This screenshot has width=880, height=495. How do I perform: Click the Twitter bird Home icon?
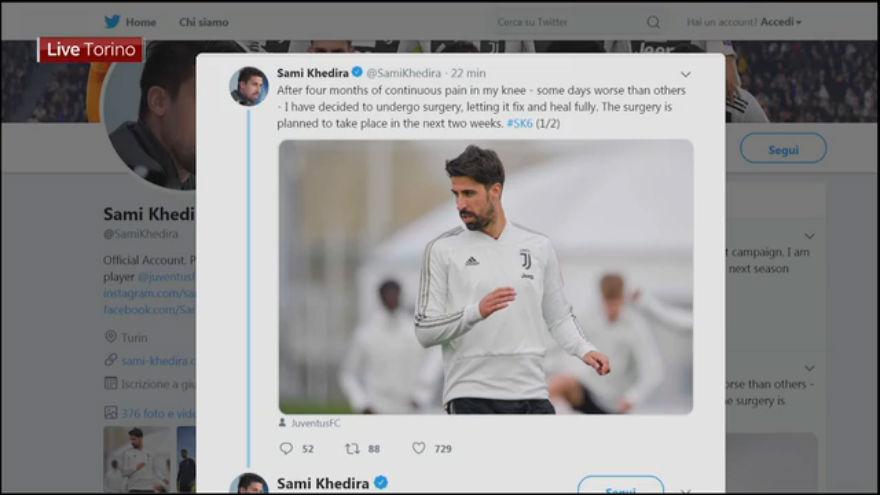pyautogui.click(x=112, y=21)
